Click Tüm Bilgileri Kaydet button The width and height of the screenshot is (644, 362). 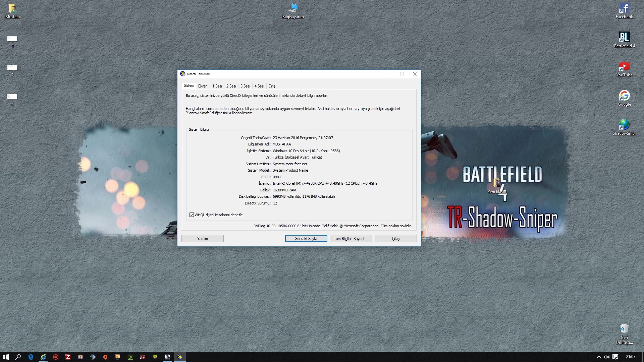click(351, 239)
